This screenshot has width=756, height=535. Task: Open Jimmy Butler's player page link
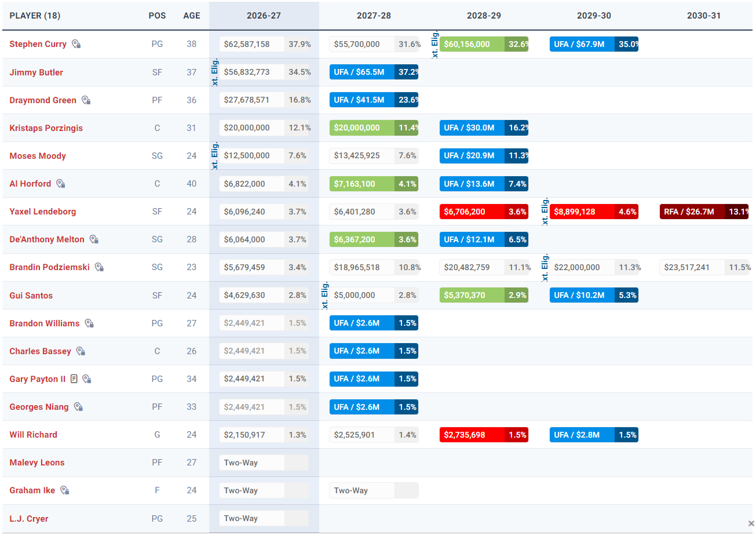36,72
